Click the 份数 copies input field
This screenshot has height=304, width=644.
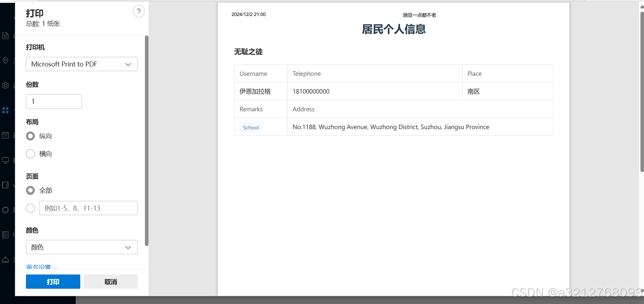pyautogui.click(x=54, y=101)
